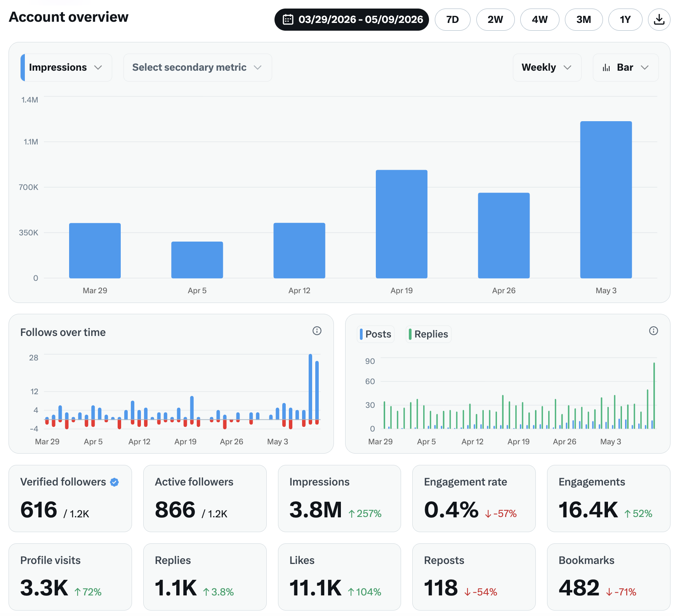
Task: Open the Impressions primary metric dropdown
Action: point(66,68)
